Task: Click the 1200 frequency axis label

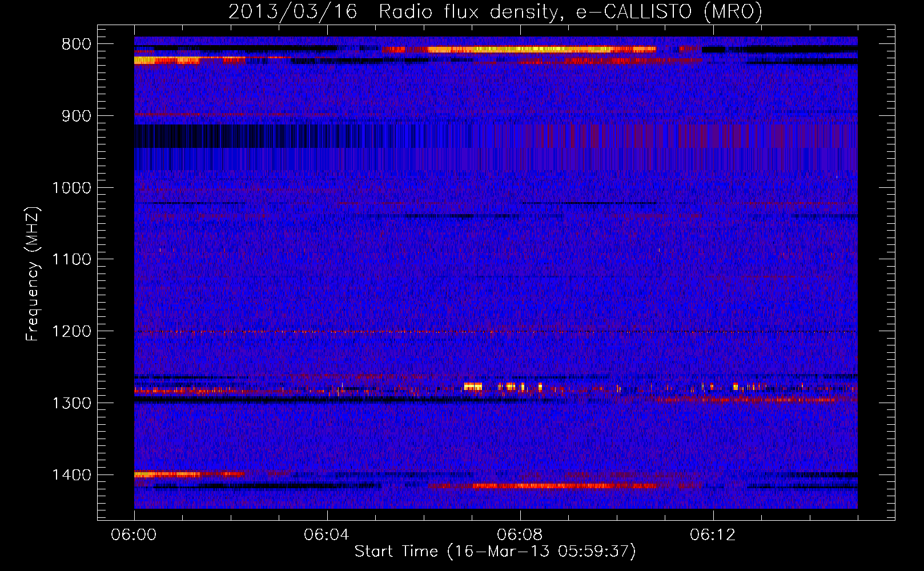Action: [x=71, y=331]
